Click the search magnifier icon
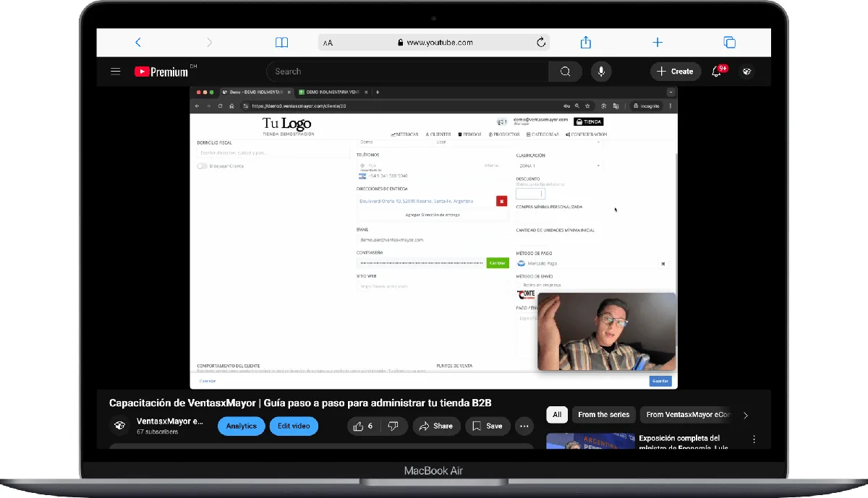 point(565,71)
